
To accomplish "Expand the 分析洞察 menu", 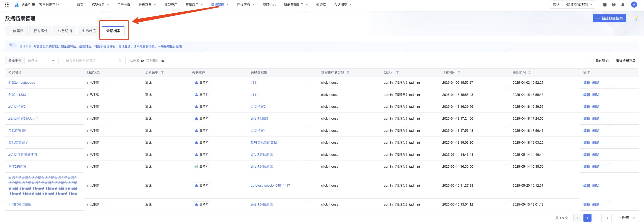I will tap(147, 5).
